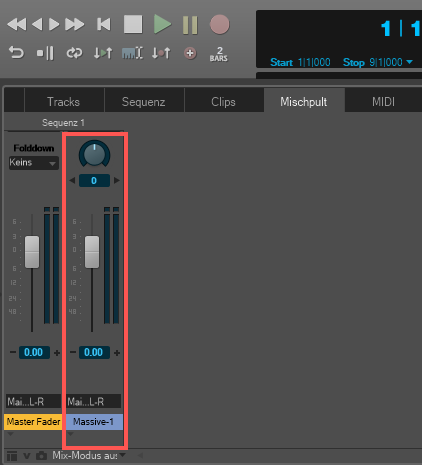Select the Mischpult tab
This screenshot has width=422, height=465.
tap(304, 102)
